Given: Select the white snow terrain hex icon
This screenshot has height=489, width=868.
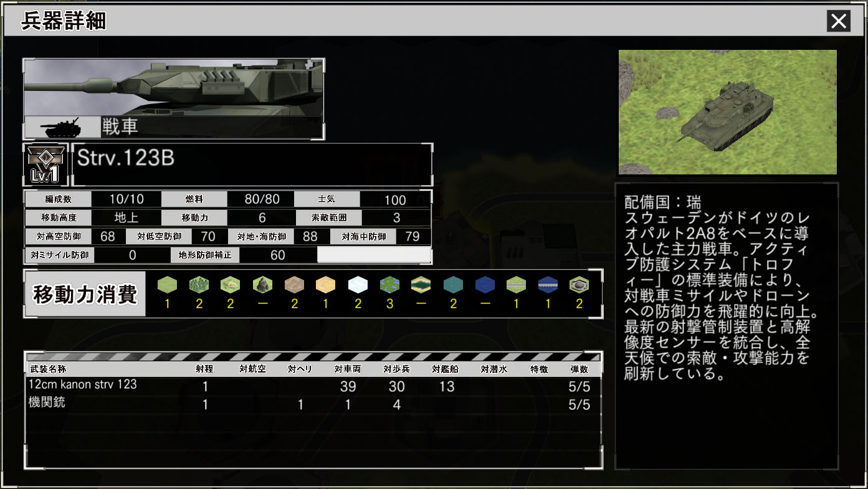Looking at the screenshot, I should click(x=358, y=285).
